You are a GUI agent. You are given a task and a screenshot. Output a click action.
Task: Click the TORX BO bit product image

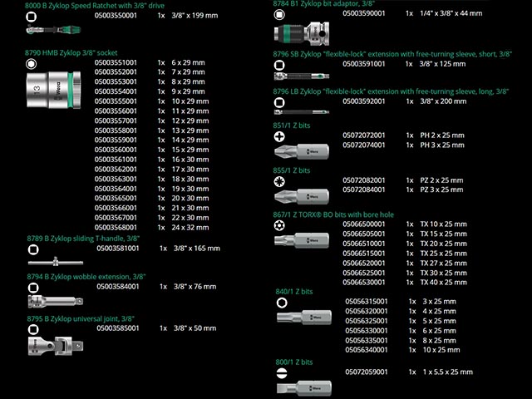point(301,240)
